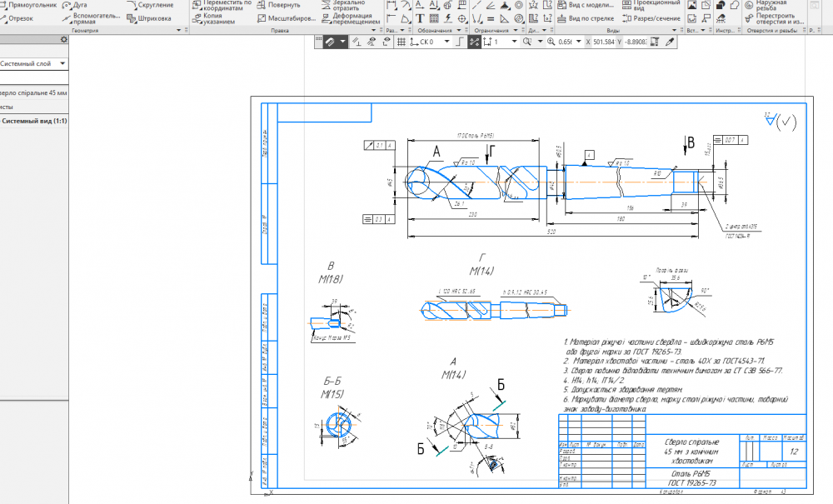This screenshot has height=504, width=833.
Task: Select the Отрезок (Line segment) tool
Action: pos(20,17)
